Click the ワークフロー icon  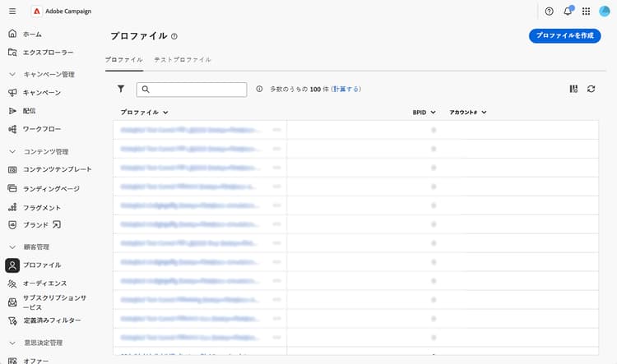(x=12, y=129)
